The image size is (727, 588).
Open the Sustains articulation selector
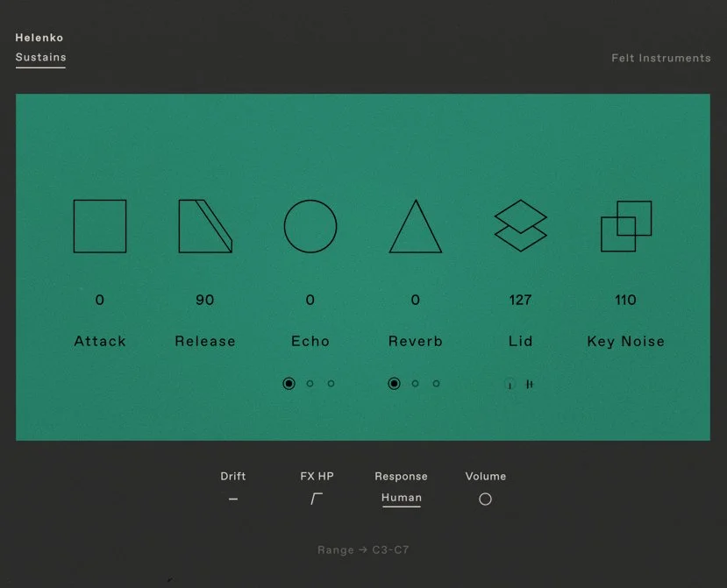(41, 58)
